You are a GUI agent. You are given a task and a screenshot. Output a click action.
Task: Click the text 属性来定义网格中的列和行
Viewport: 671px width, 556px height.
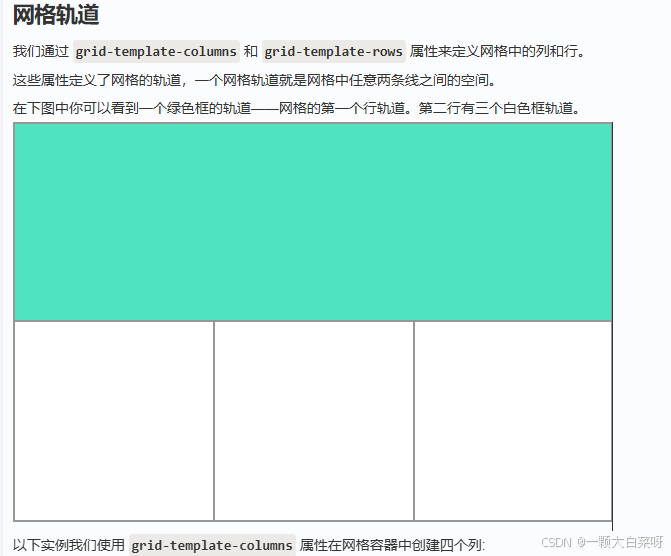[x=496, y=51]
